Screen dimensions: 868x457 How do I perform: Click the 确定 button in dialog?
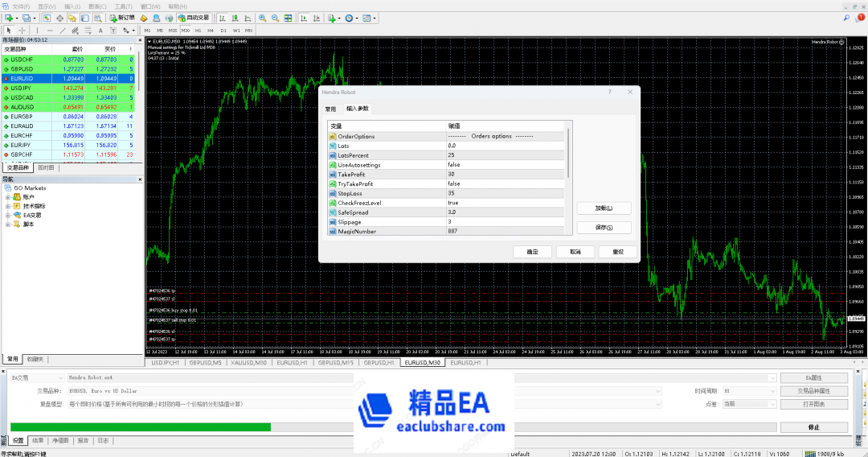pos(532,252)
